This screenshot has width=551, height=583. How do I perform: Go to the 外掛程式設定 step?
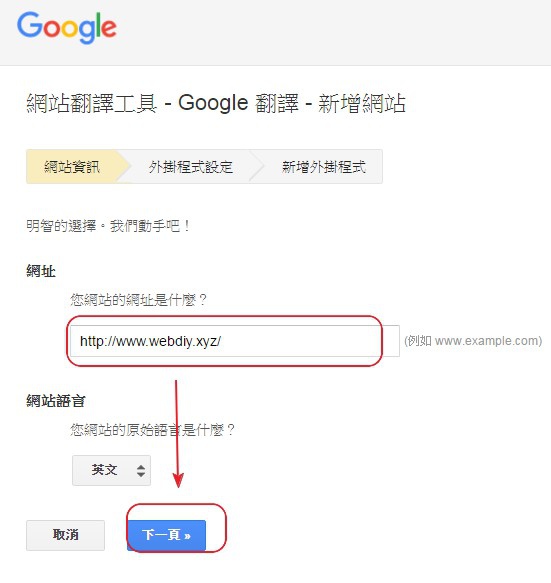[x=191, y=167]
